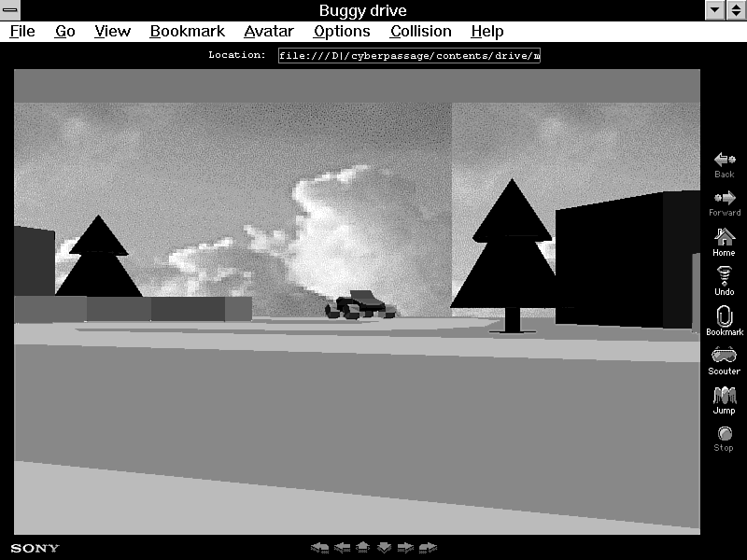The image size is (747, 560).
Task: Click the up arrow navigation control
Action: click(x=363, y=547)
